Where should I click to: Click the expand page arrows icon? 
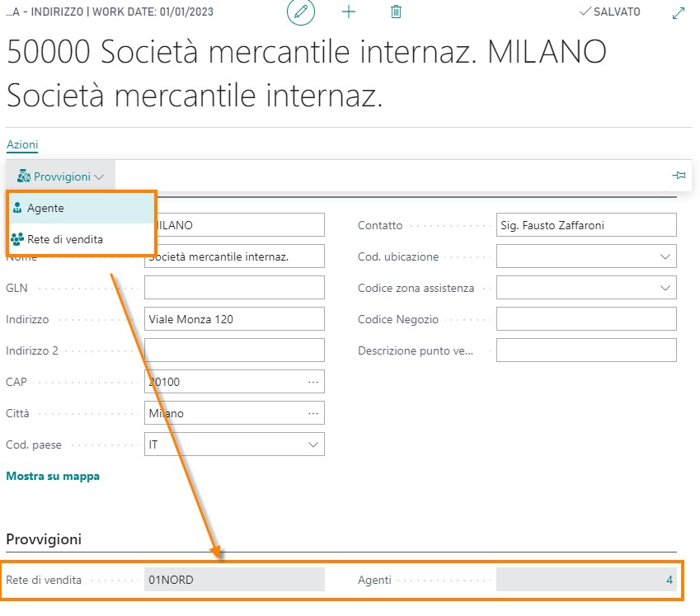point(679,12)
